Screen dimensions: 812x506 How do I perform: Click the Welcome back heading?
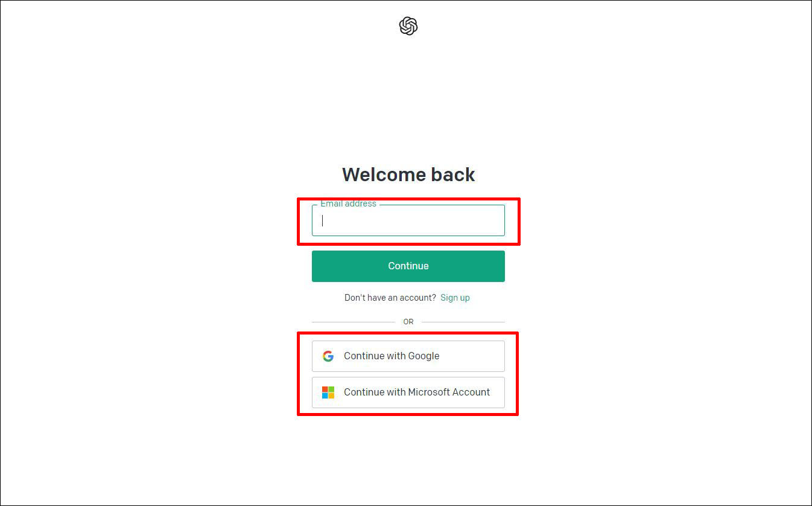(408, 175)
